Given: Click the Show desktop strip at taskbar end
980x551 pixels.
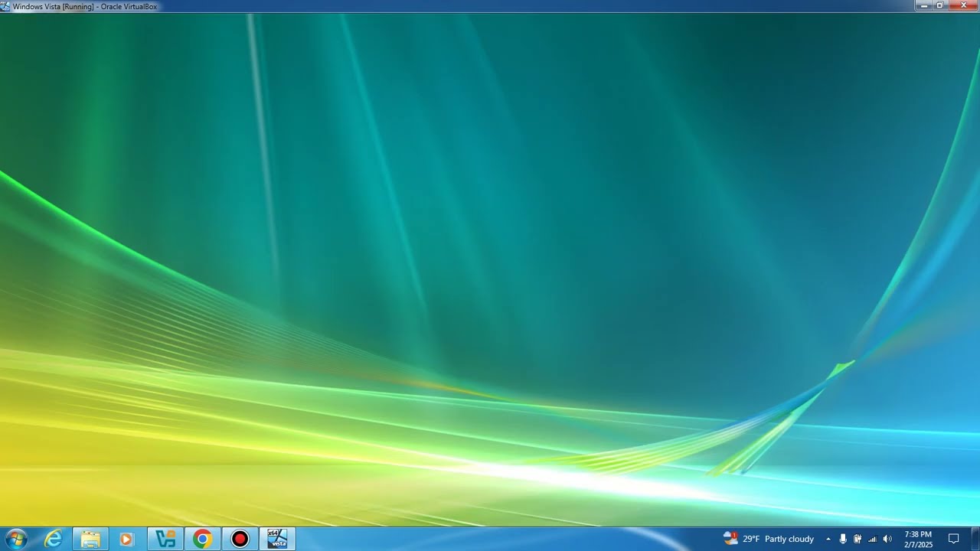Looking at the screenshot, I should [x=976, y=539].
